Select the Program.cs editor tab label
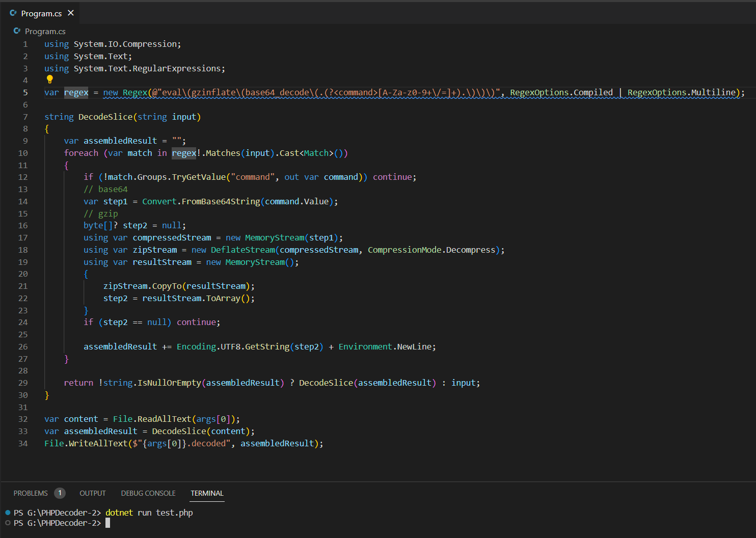 click(41, 14)
